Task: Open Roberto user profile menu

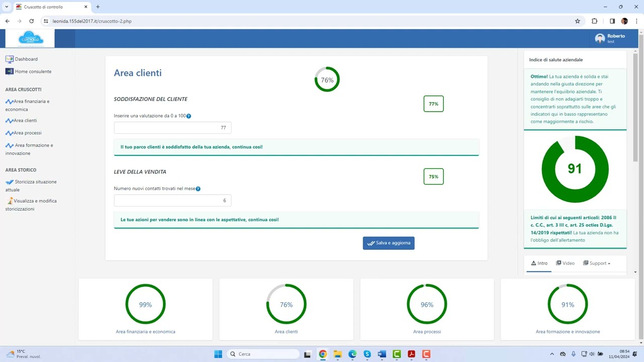Action: coord(610,39)
